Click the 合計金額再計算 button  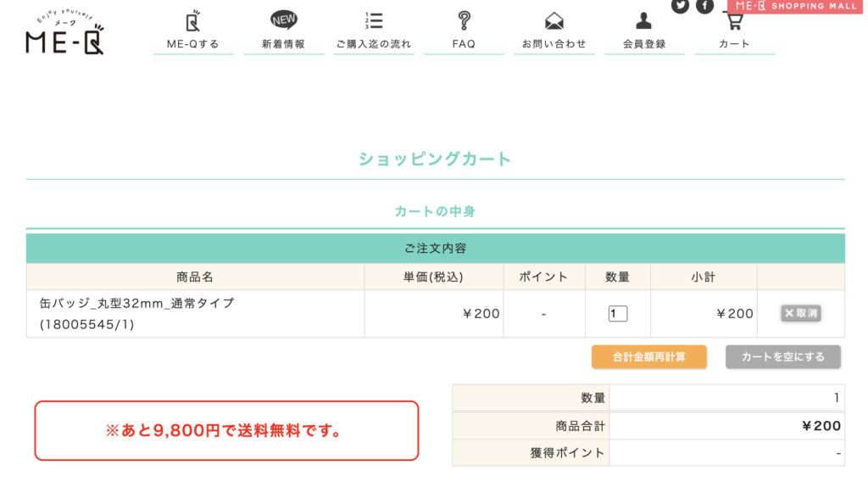[648, 357]
